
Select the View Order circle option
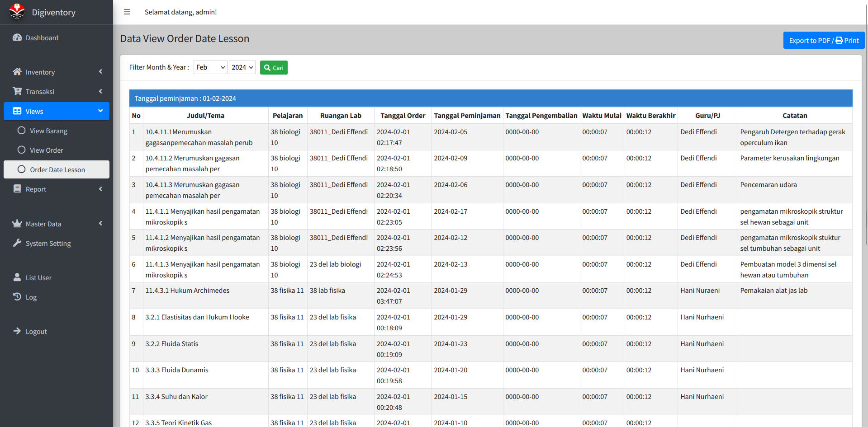21,150
